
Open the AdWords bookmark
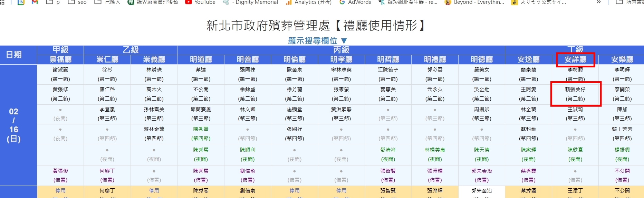[x=355, y=2]
